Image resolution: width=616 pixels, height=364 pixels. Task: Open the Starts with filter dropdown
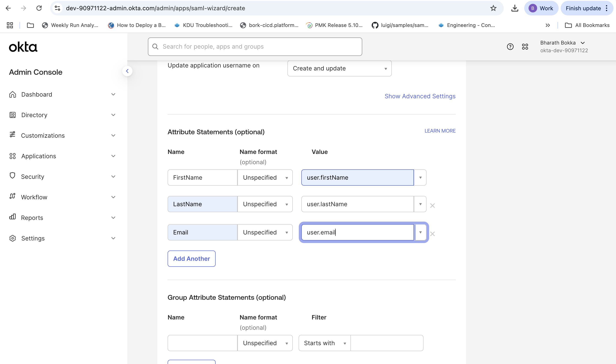(x=324, y=343)
